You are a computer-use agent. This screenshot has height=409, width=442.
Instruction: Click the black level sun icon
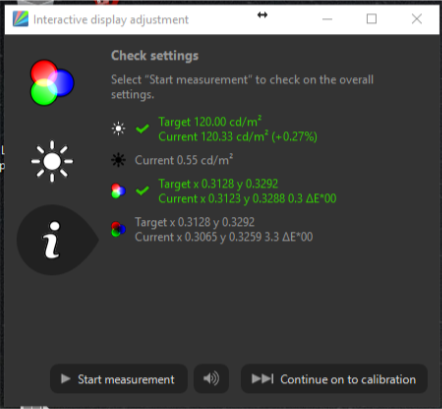pyautogui.click(x=118, y=160)
